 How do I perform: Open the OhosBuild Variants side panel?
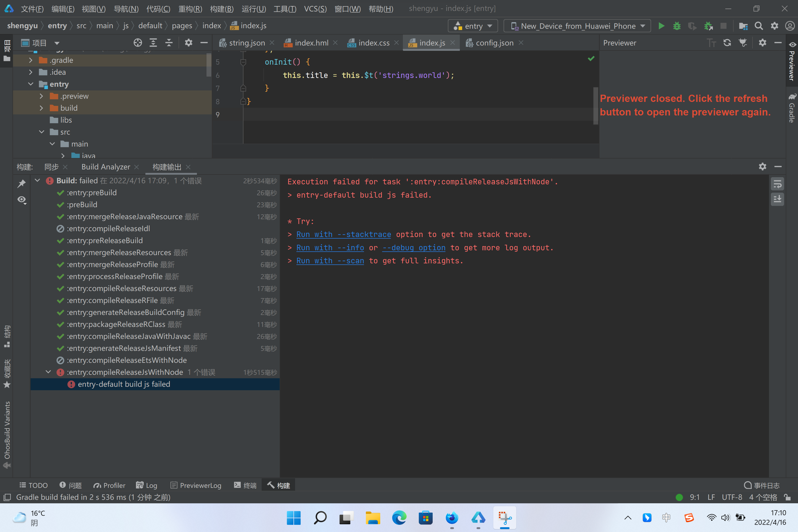pyautogui.click(x=7, y=434)
